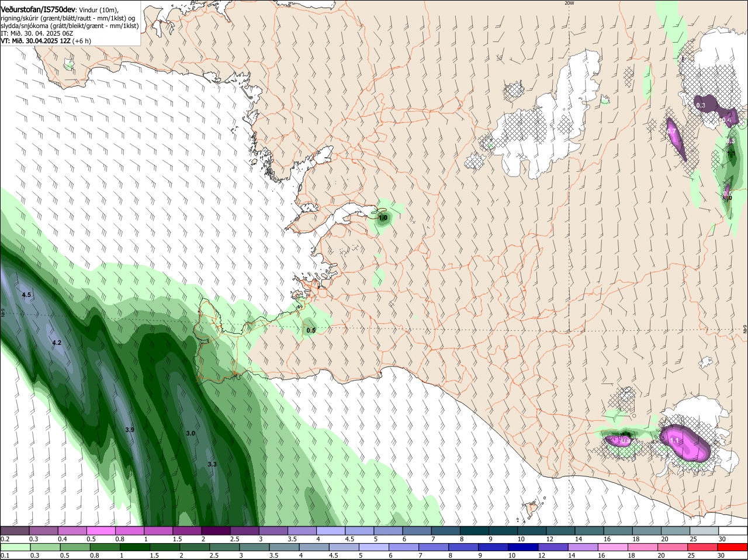Click the 4.2 precipitation value on the map
Image resolution: width=748 pixels, height=560 pixels.
[x=57, y=343]
